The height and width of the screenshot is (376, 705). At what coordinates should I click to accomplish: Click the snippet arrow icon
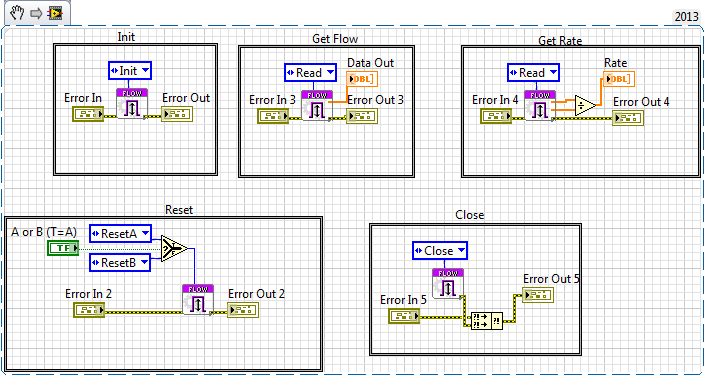[x=36, y=13]
